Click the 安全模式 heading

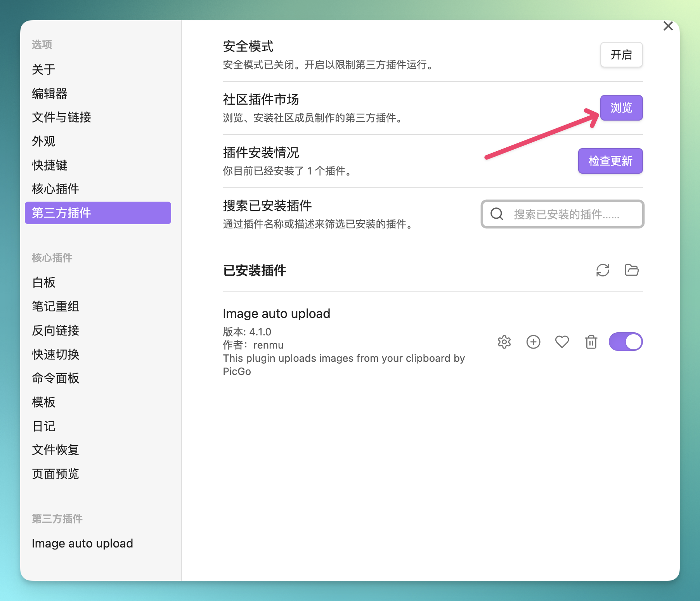pyautogui.click(x=248, y=46)
